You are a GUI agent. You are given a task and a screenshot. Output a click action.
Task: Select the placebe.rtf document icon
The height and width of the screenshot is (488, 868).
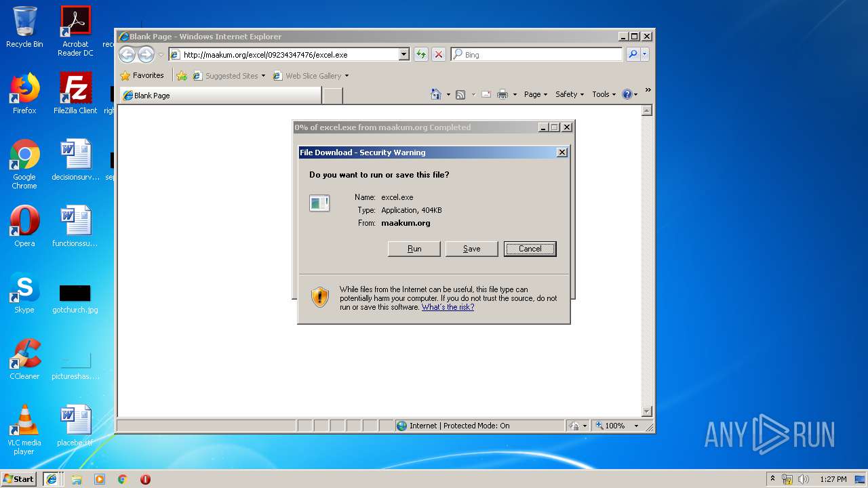(x=75, y=426)
